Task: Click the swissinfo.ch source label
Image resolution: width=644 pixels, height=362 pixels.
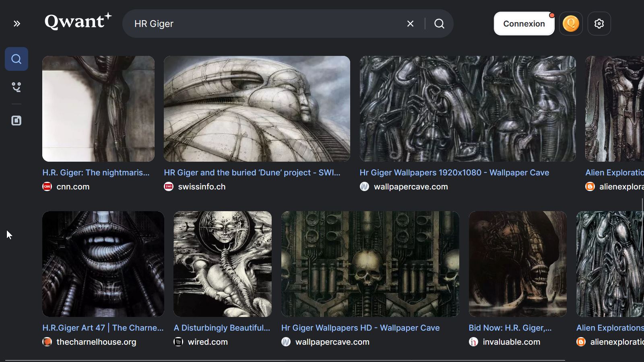Action: tap(202, 187)
